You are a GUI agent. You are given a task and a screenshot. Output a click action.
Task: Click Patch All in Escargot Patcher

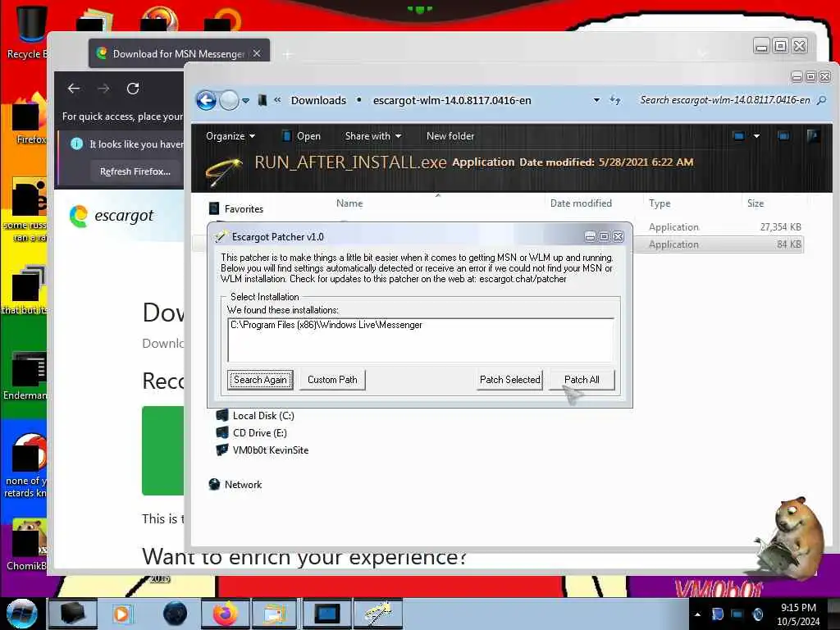click(582, 380)
